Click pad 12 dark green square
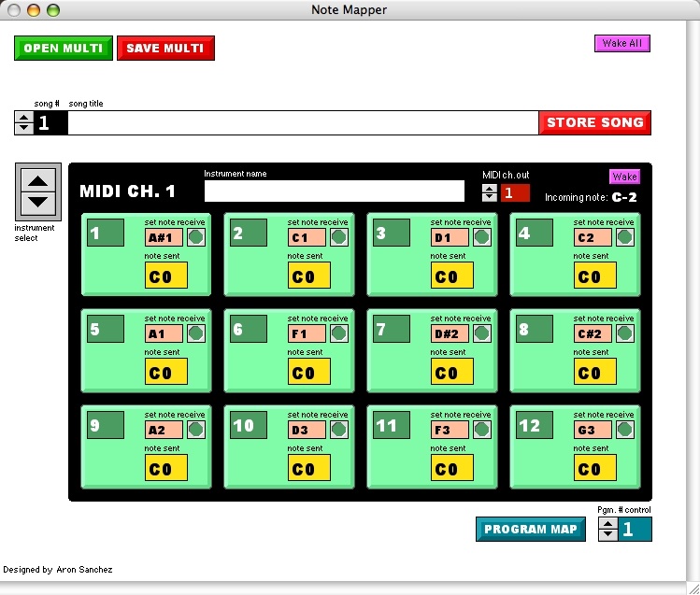700x595 pixels. point(535,425)
